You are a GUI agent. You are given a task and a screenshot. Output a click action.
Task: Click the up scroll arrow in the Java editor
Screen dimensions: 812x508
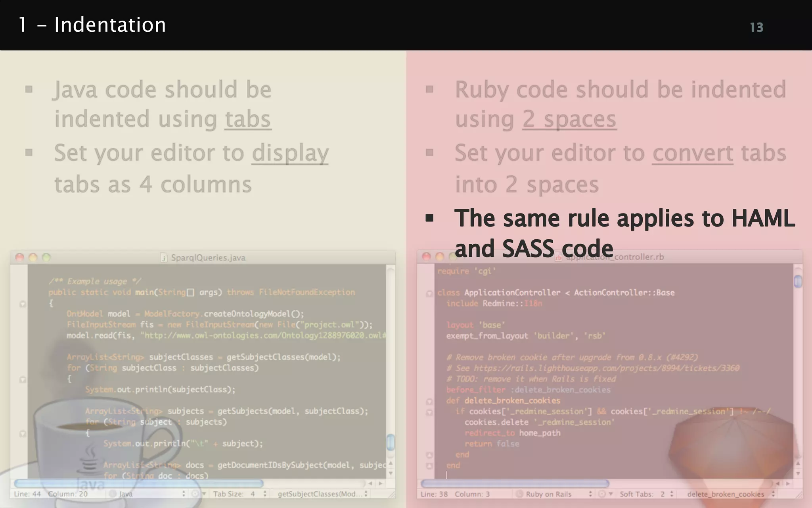391,463
